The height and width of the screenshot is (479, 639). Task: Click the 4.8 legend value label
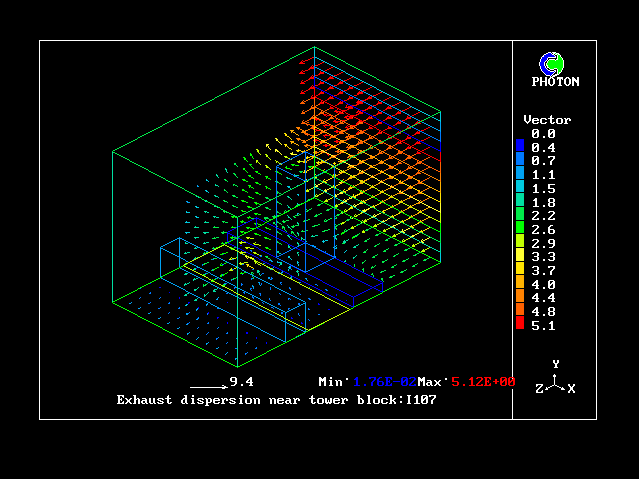[x=543, y=311]
